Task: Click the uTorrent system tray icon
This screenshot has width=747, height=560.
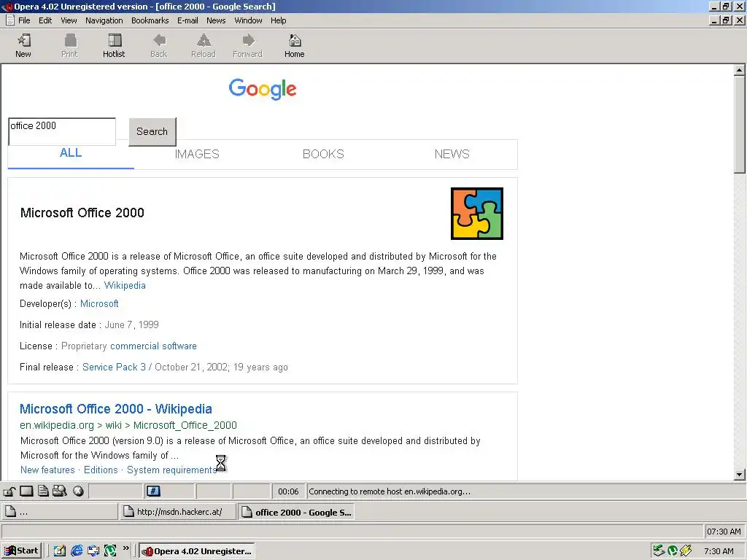Action: pyautogui.click(x=672, y=551)
